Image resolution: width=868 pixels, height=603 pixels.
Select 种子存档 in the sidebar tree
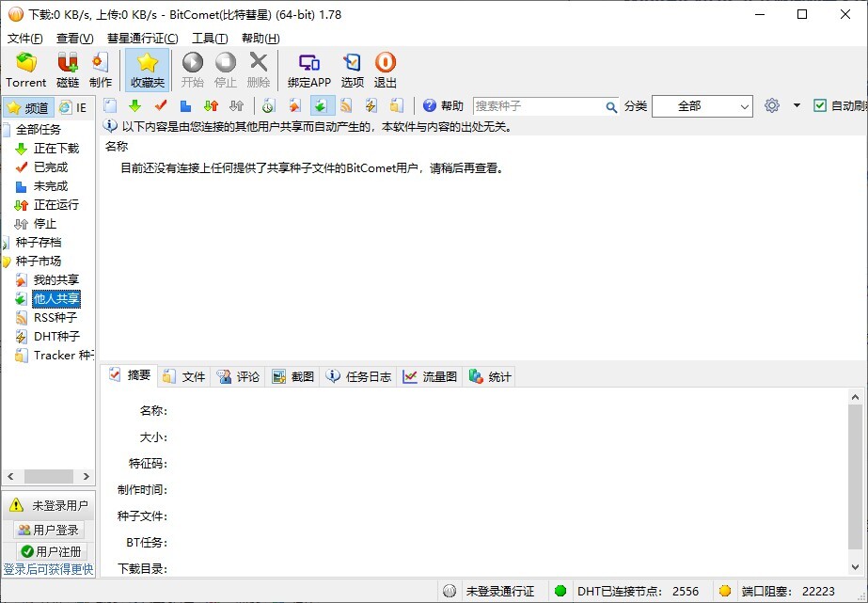click(39, 243)
